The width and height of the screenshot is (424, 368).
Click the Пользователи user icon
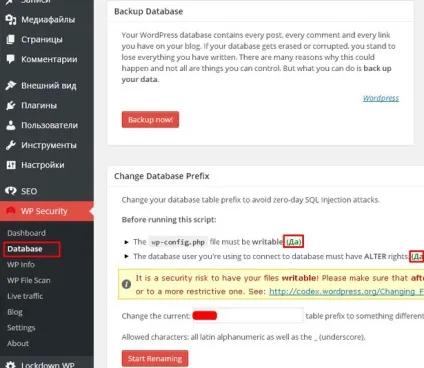click(11, 125)
